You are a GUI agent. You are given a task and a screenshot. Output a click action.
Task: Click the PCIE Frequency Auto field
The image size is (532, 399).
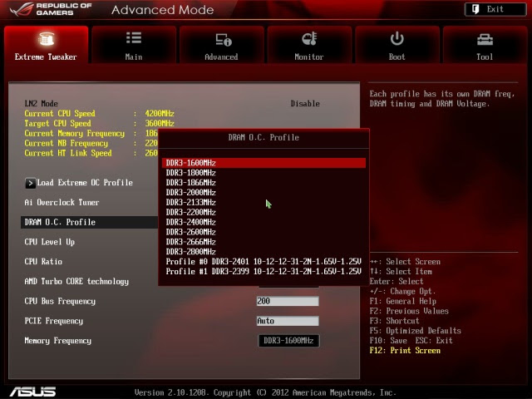288,321
